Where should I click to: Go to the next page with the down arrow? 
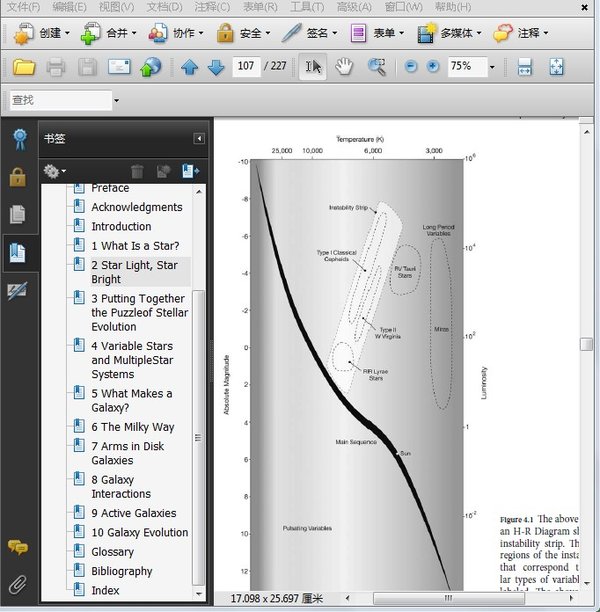click(x=215, y=68)
